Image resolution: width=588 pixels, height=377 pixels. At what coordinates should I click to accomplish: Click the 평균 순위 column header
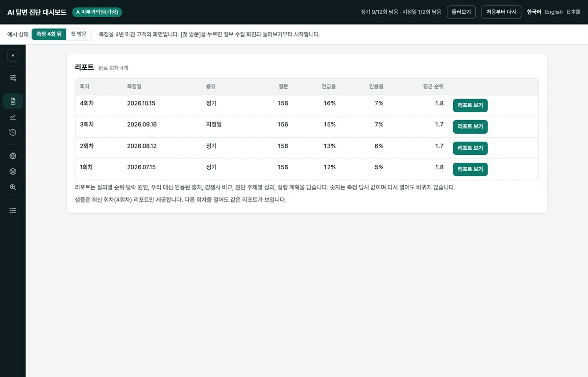433,87
